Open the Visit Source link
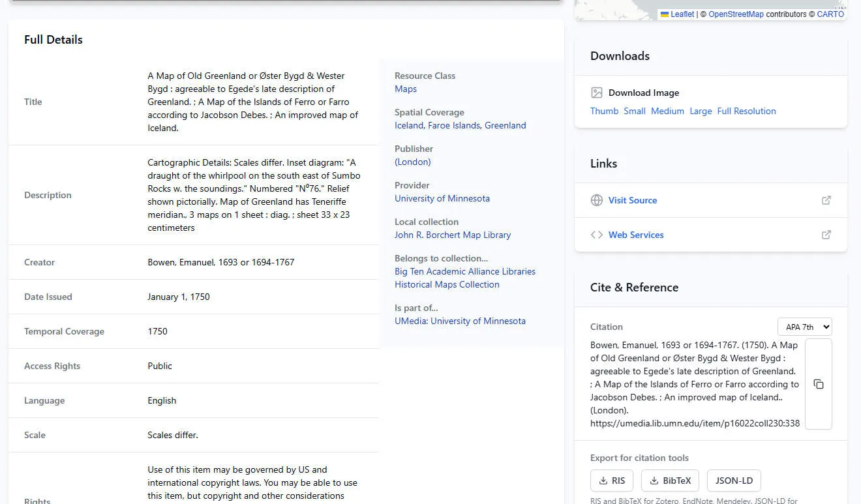 (633, 200)
